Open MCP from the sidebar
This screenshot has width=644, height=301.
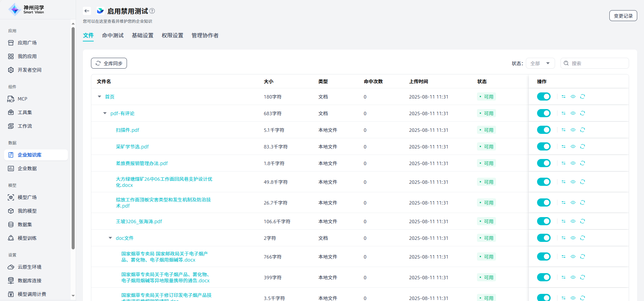click(22, 99)
